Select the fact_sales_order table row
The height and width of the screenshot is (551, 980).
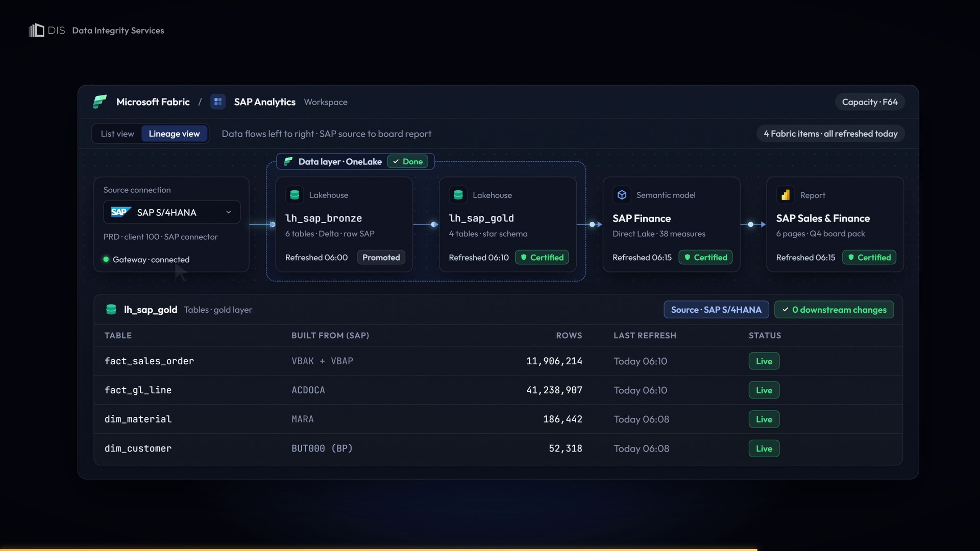click(x=498, y=361)
